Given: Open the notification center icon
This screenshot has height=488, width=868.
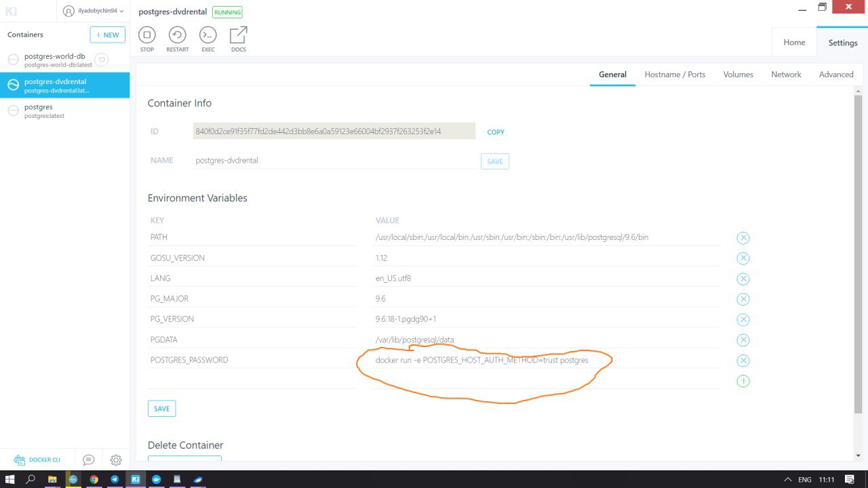Looking at the screenshot, I should click(850, 479).
